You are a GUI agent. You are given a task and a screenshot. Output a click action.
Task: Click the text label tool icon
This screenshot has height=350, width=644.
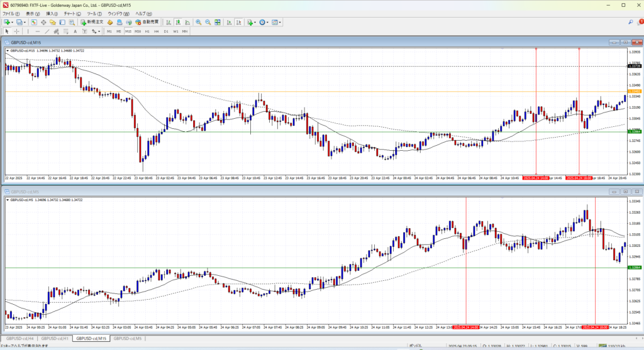click(75, 31)
